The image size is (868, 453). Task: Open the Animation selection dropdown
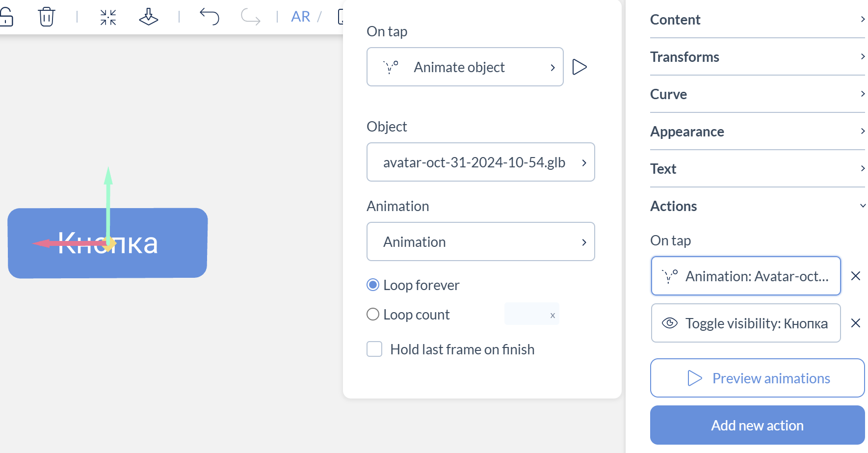click(480, 242)
